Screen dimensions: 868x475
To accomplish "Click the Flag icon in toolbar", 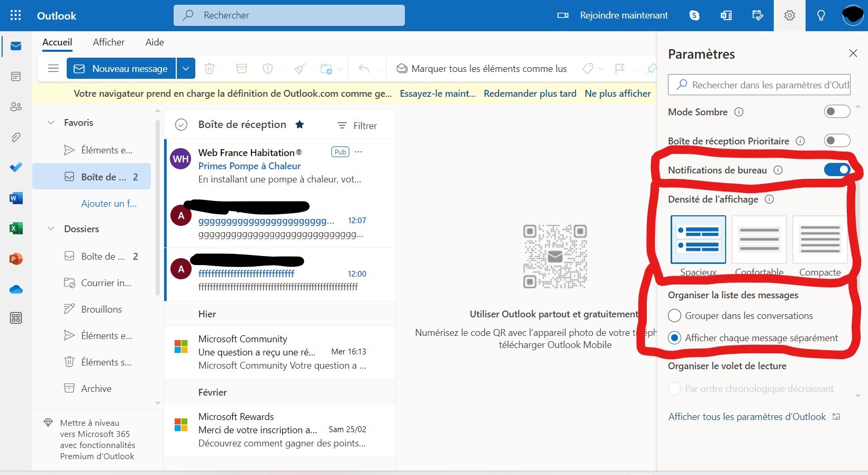I will (620, 69).
